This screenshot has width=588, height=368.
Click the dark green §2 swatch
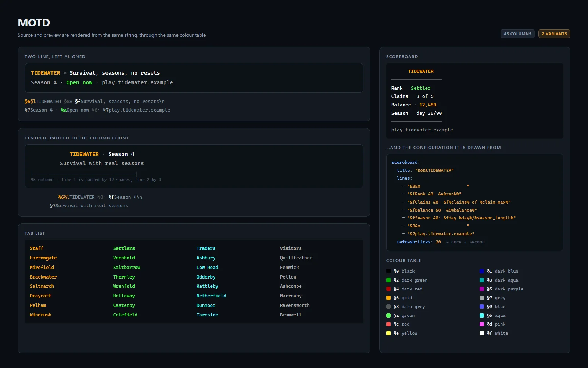(x=388, y=280)
